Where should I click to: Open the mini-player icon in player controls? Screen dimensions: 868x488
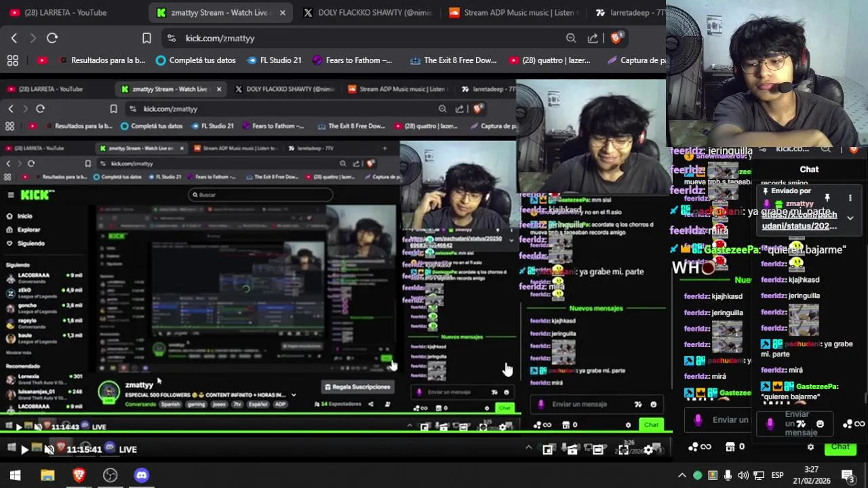coord(547,449)
